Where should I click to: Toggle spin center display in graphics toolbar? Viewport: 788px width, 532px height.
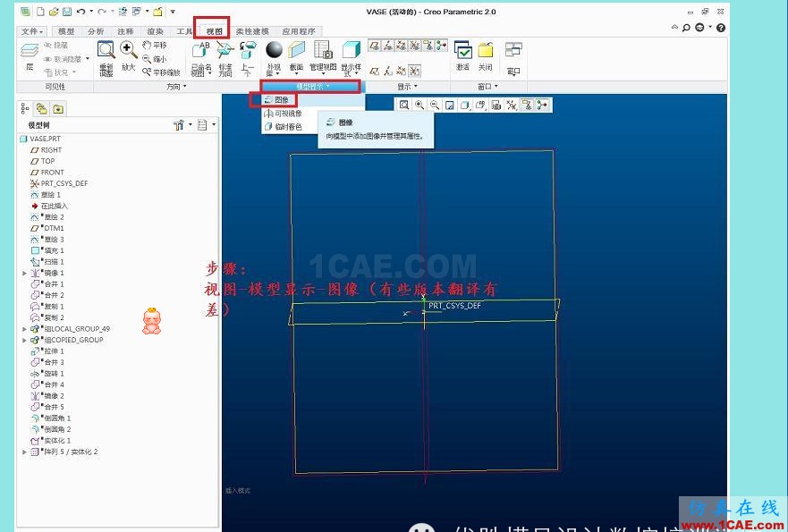coord(542,106)
